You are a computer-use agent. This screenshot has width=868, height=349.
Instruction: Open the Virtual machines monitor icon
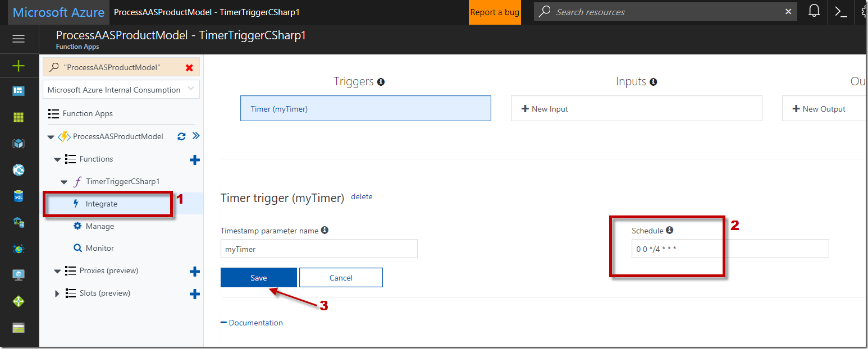point(19,275)
